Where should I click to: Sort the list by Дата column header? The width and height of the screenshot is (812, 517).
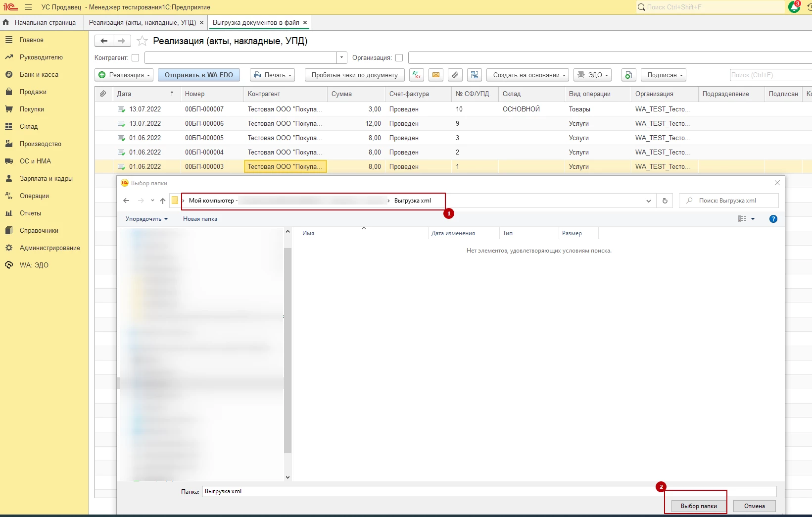[145, 94]
